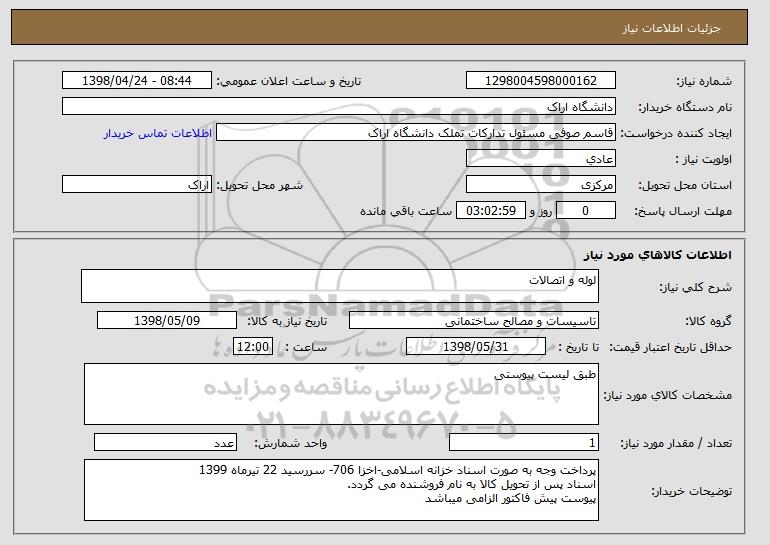This screenshot has width=770, height=545.
Task: Click the label گروه کالا
Action: pyautogui.click(x=708, y=321)
